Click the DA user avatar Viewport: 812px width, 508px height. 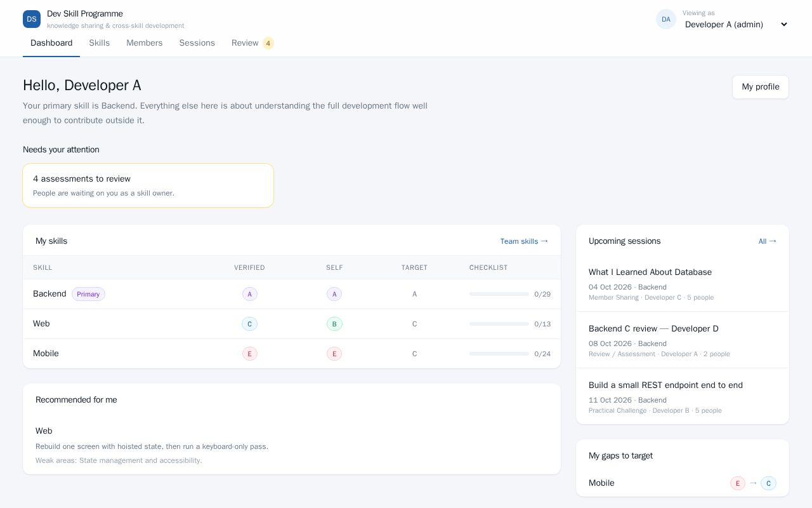[666, 19]
